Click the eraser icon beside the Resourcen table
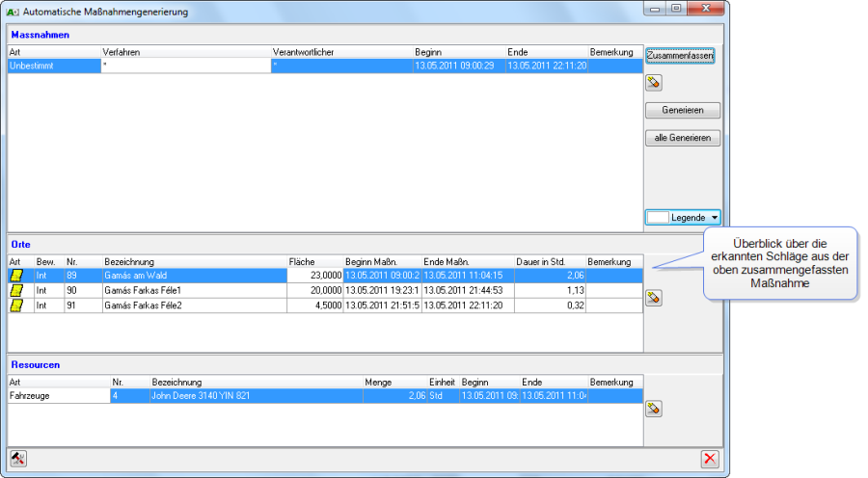The height and width of the screenshot is (478, 868). point(654,409)
